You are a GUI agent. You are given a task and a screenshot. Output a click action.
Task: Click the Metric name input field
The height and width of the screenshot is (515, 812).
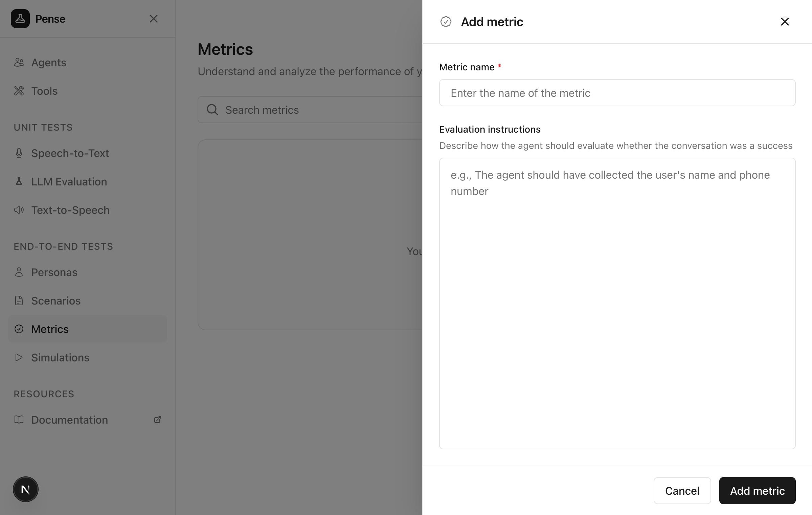click(x=617, y=93)
